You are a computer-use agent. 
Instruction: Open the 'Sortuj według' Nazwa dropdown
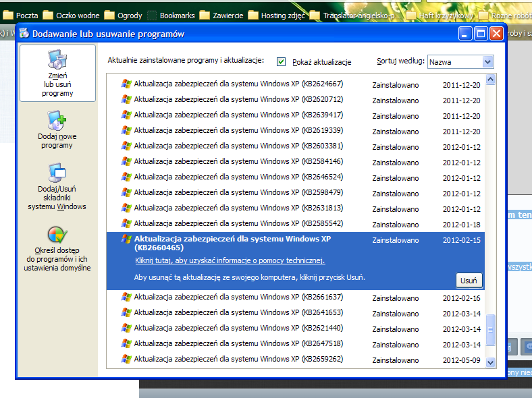pos(460,61)
